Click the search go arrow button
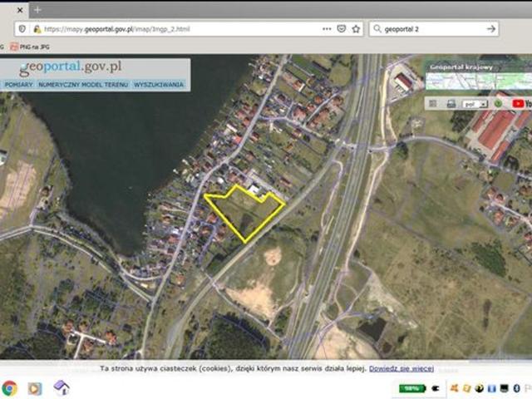This screenshot has height=399, width=532. point(491,28)
